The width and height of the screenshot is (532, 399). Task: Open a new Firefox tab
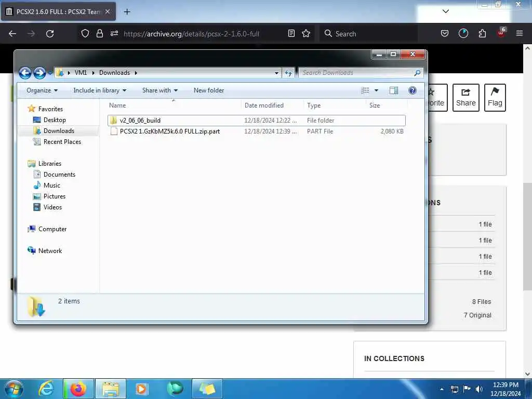pos(127,12)
